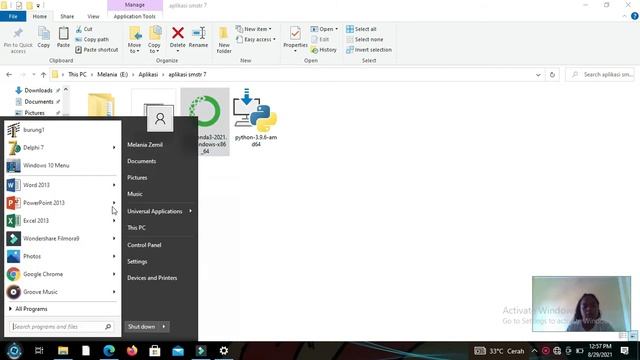
Task: Click the user account picture icon
Action: click(x=160, y=118)
